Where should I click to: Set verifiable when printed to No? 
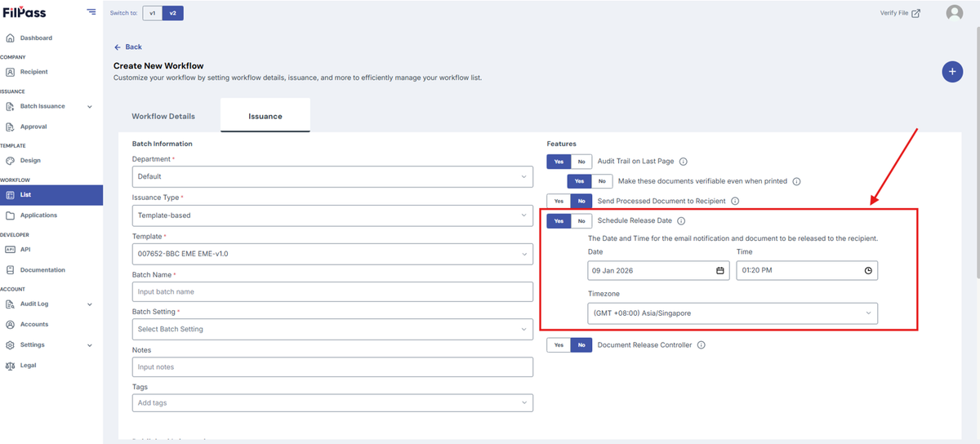pyautogui.click(x=602, y=181)
